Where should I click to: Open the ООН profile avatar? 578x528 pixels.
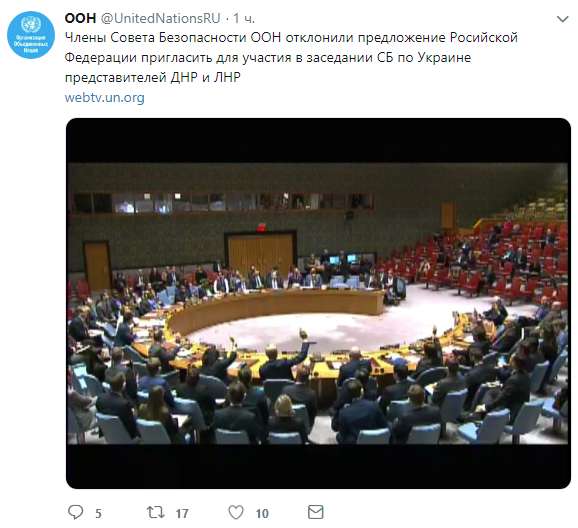tap(31, 35)
